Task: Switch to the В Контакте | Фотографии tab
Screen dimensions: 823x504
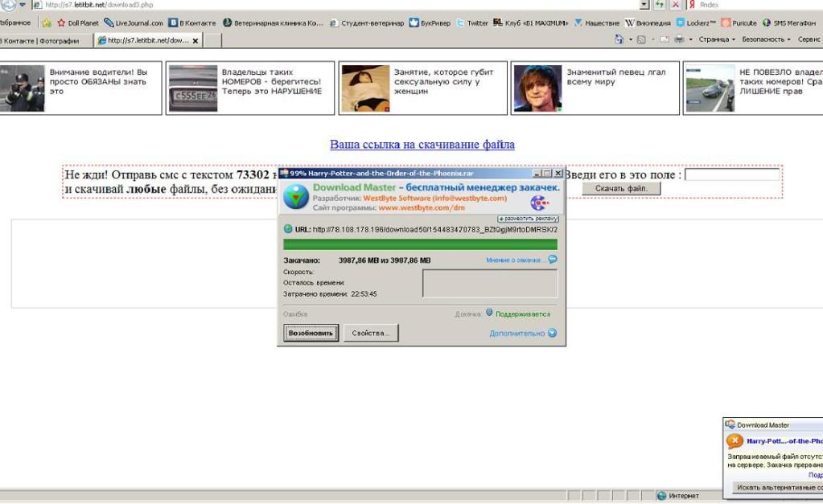Action: pos(46,40)
